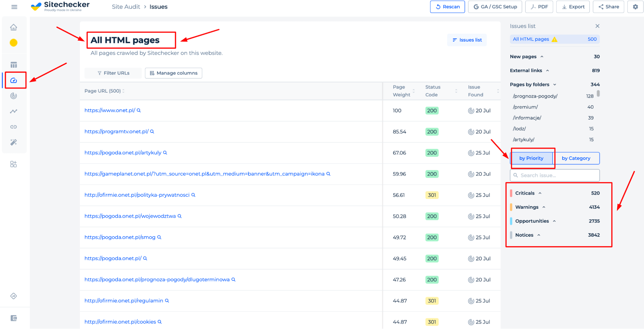The image size is (644, 329).
Task: Click the red Criticals color marker
Action: 511,193
